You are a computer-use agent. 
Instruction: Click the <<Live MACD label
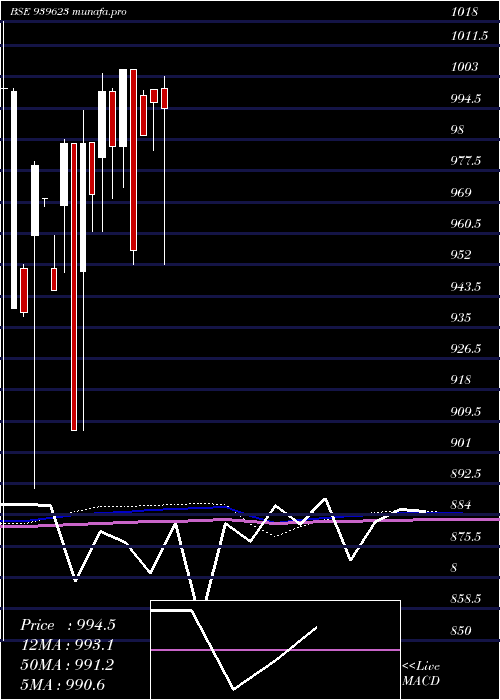(x=421, y=673)
